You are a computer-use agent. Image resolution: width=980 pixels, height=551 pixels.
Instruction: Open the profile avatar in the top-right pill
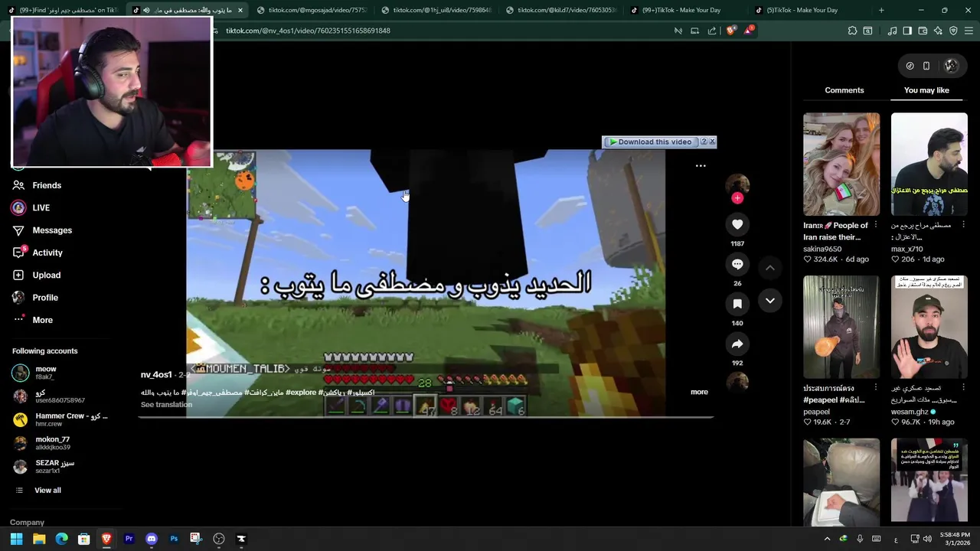951,66
